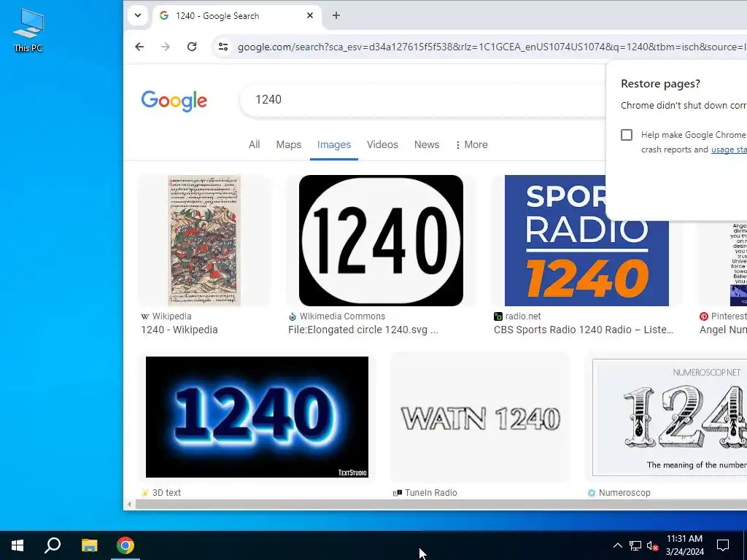Expand the More search options menu
Viewport: 747px width, 560px height.
(x=472, y=144)
